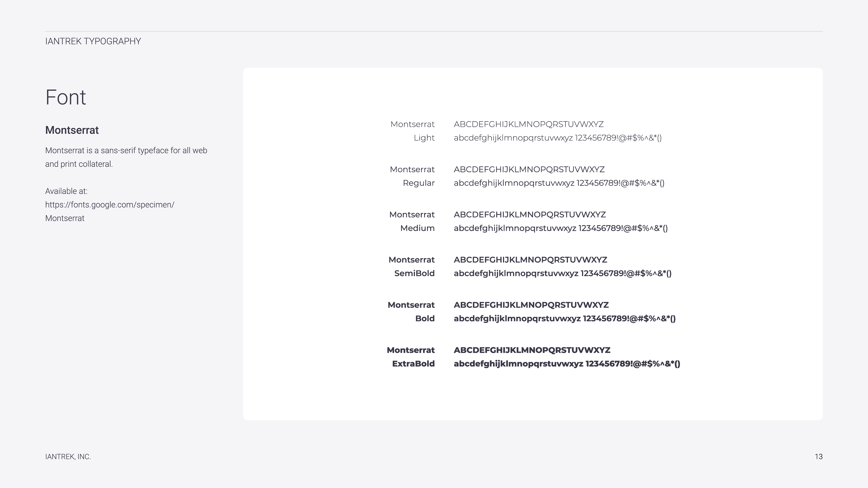Click the SemiBold lowercase and numerals sample
This screenshot has width=868, height=488.
[x=563, y=273]
